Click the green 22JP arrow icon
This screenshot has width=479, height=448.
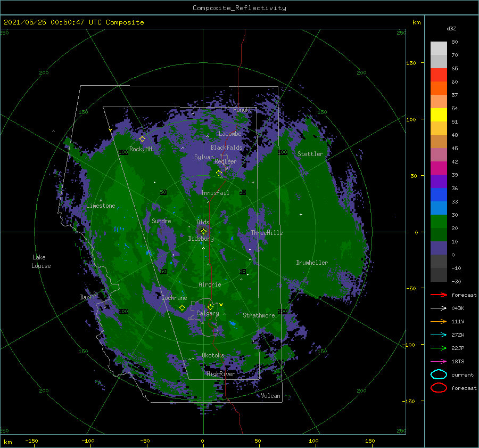439,348
